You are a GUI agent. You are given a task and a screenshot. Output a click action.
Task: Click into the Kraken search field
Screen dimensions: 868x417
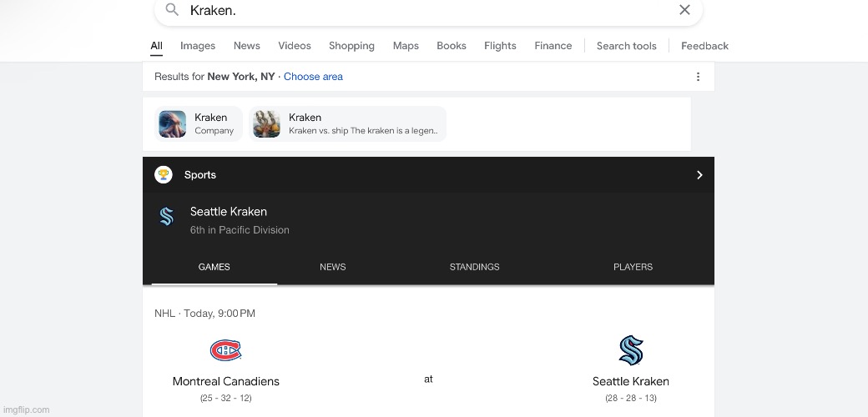(428, 10)
